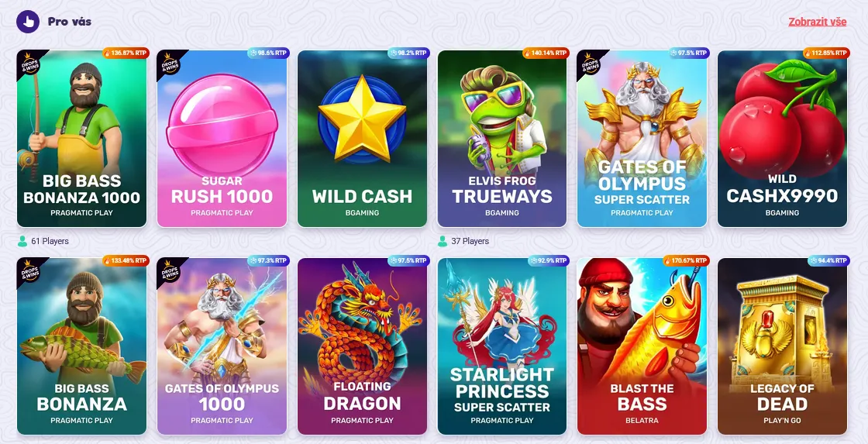The image size is (868, 444).
Task: Open the Floating Dragon game tile
Action: (x=362, y=346)
